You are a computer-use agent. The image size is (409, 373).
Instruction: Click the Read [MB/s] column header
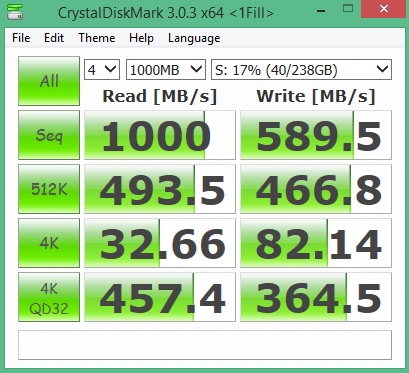click(x=160, y=96)
